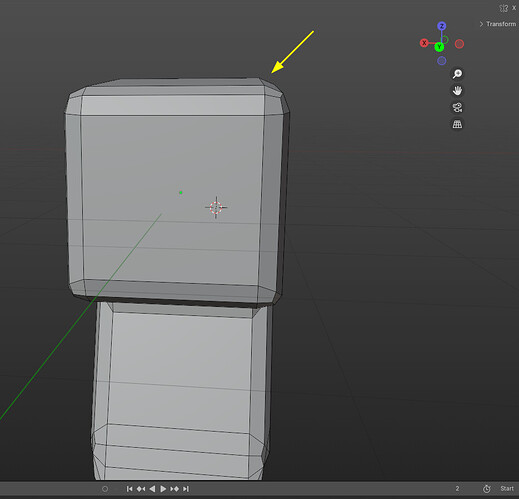Click the pin icon beside the X button
This screenshot has width=519, height=499.
[x=503, y=8]
